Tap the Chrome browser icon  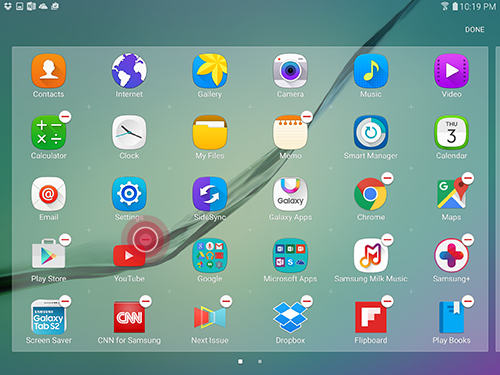tap(371, 194)
